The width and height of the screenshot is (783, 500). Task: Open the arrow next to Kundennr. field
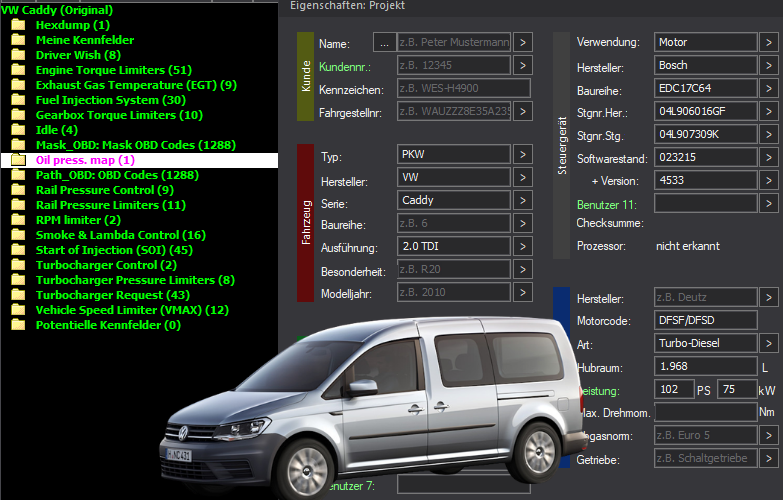[522, 65]
